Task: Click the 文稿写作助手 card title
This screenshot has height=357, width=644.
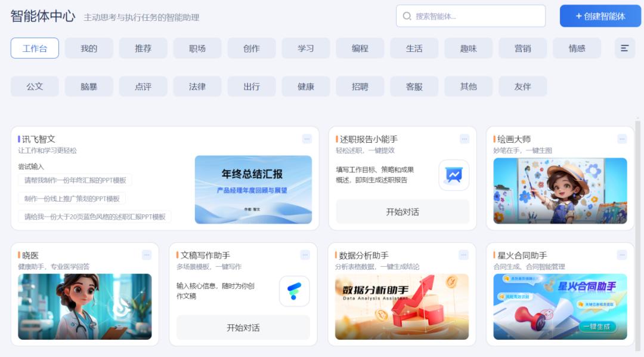Action: click(x=205, y=255)
